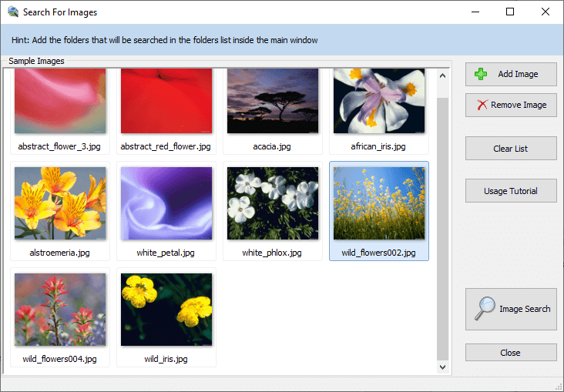Click the scrollbar up arrow
The height and width of the screenshot is (392, 564).
(442, 75)
